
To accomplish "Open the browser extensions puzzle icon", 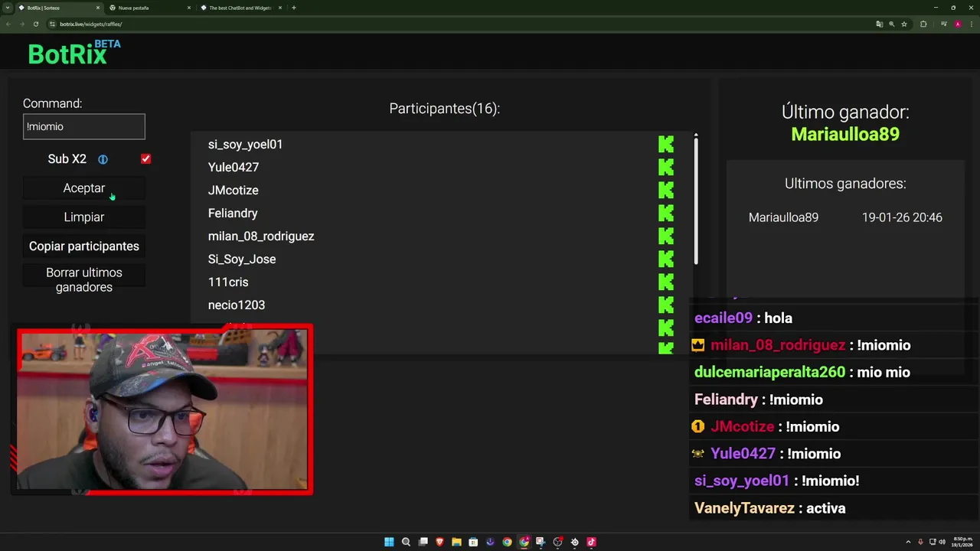I will [x=923, y=24].
